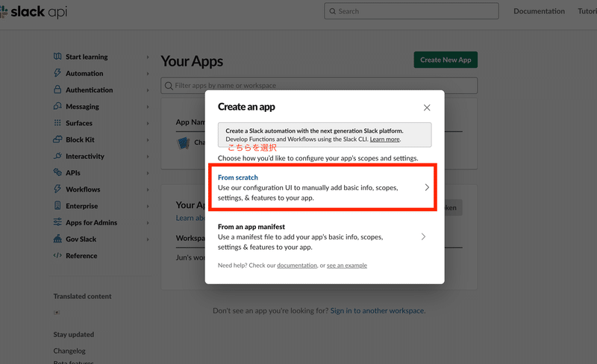Open Automation sidebar item
Screen dimensions: 597x364
point(84,73)
